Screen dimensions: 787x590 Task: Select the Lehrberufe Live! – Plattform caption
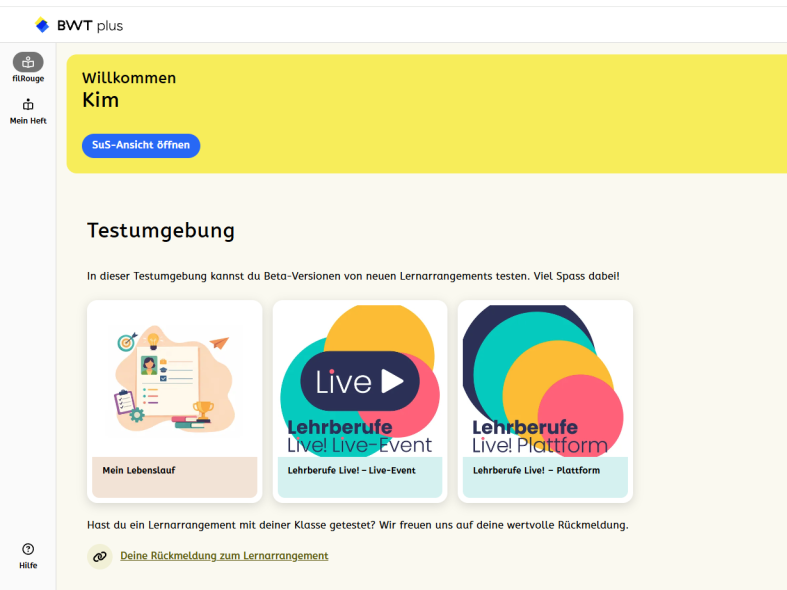point(536,470)
